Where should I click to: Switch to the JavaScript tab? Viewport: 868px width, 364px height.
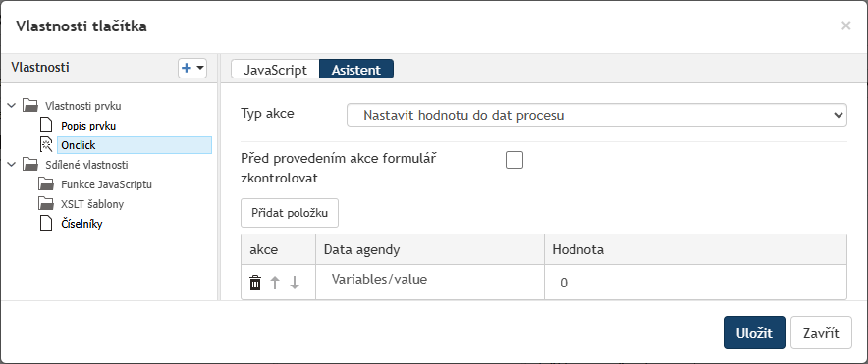click(x=275, y=70)
